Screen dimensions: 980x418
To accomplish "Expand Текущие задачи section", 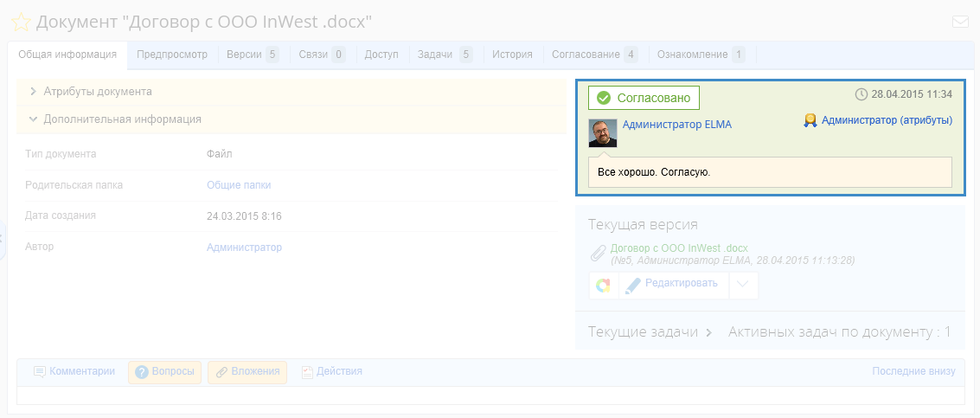I will (x=650, y=331).
